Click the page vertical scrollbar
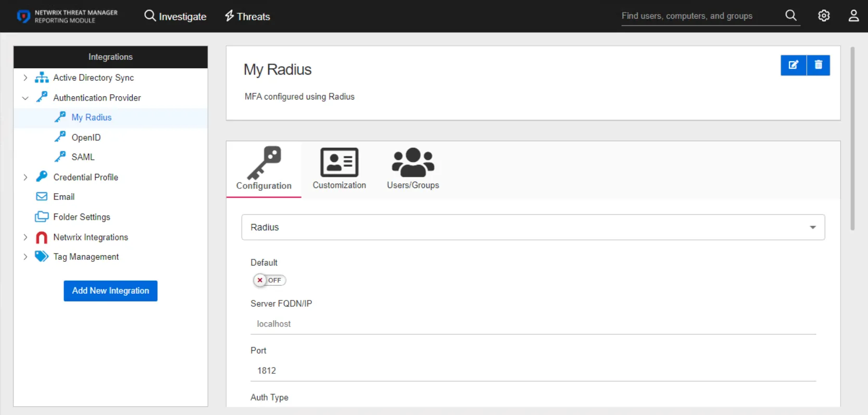The width and height of the screenshot is (868, 415). (x=852, y=139)
